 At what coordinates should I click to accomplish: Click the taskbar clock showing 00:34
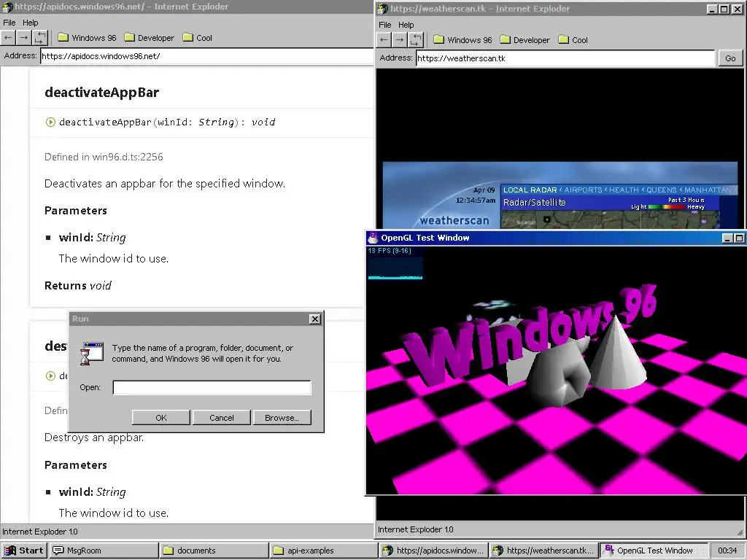[727, 551]
